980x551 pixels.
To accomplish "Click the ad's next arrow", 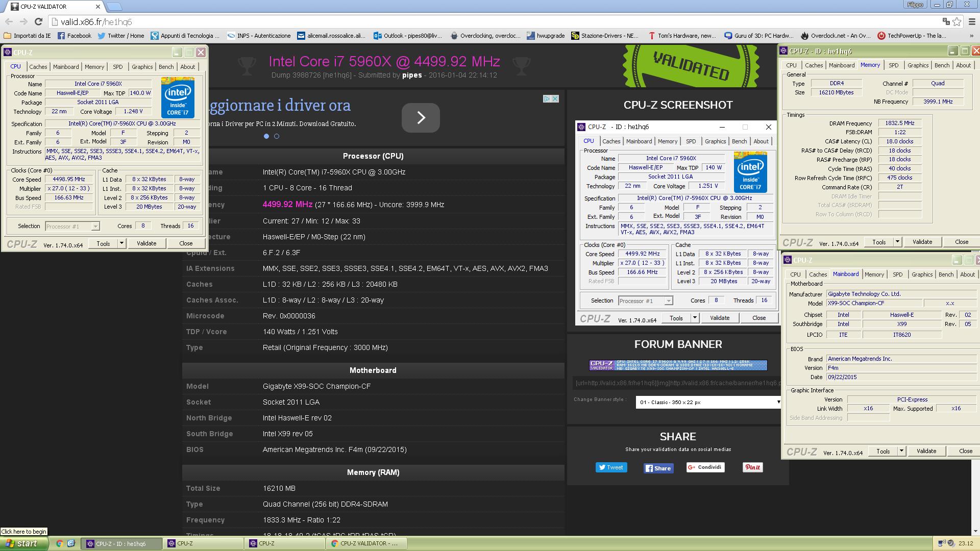I will pos(421,118).
